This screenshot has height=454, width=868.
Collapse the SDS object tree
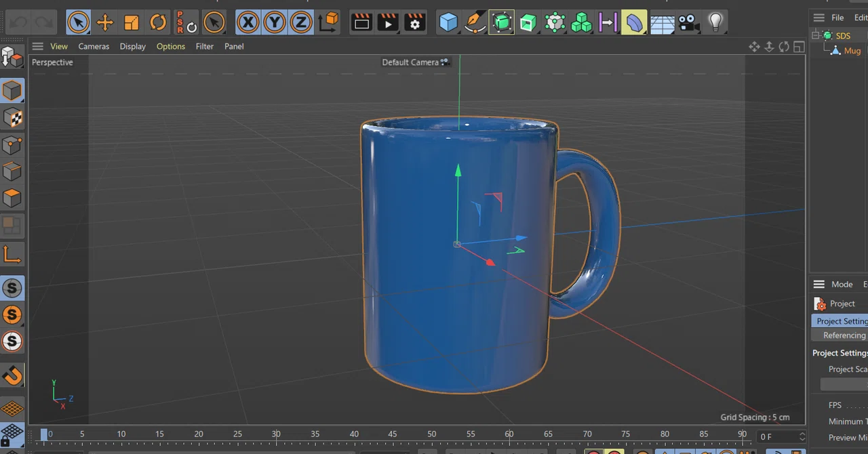[816, 35]
